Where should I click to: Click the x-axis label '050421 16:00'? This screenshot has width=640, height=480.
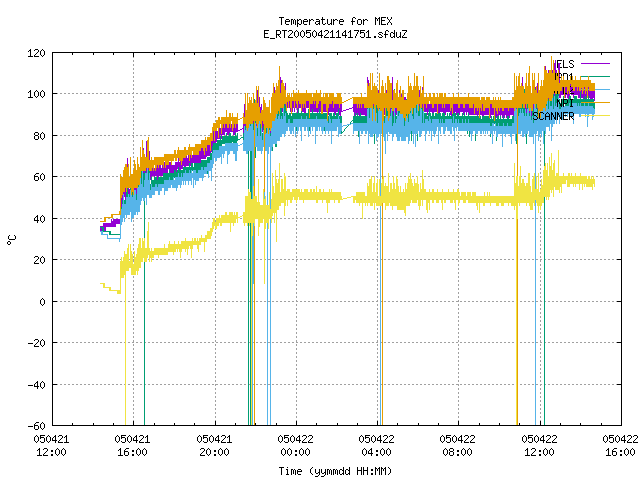(133, 445)
